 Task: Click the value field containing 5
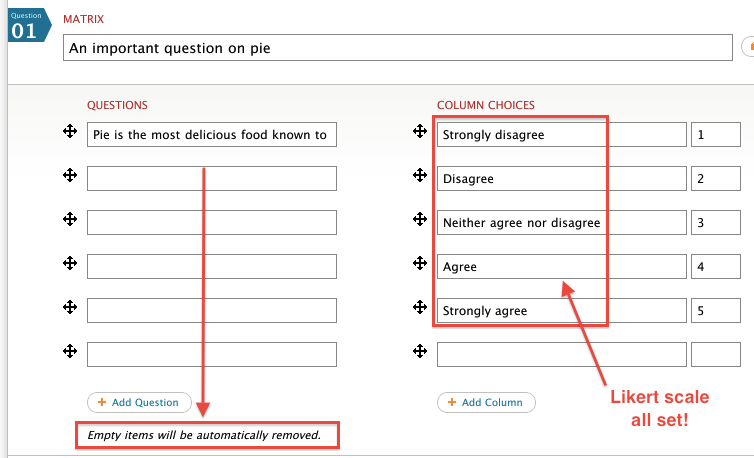[715, 310]
